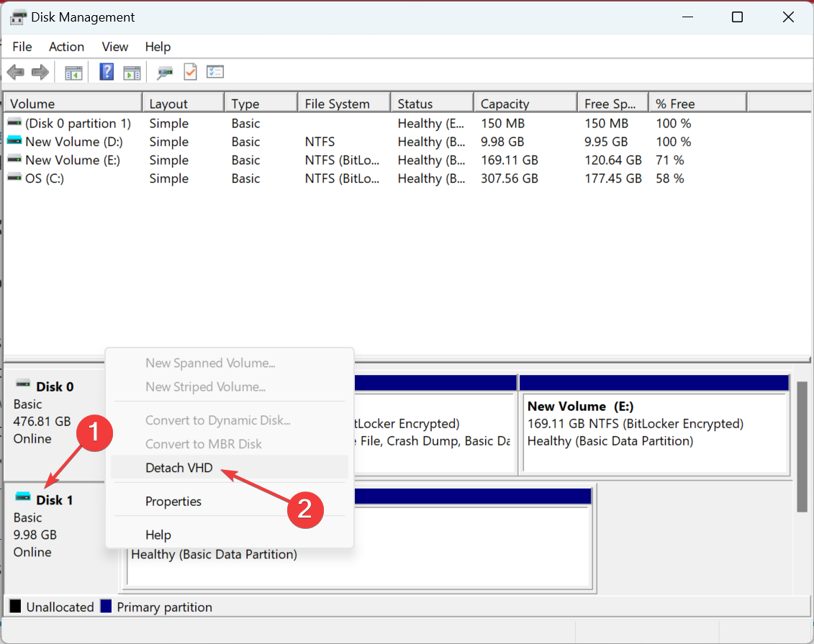Select Help in the context menu
Image resolution: width=814 pixels, height=644 pixels.
coord(229,535)
